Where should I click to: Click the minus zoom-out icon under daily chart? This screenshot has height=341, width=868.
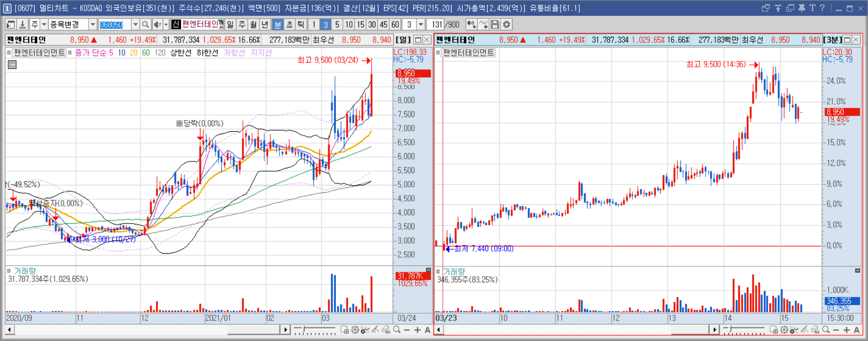(407, 330)
